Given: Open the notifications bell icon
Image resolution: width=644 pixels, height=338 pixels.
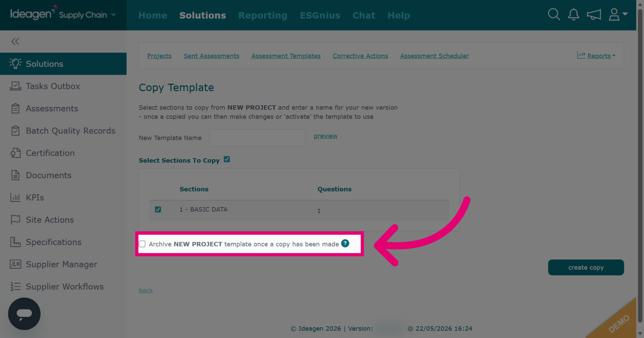Looking at the screenshot, I should coord(574,14).
